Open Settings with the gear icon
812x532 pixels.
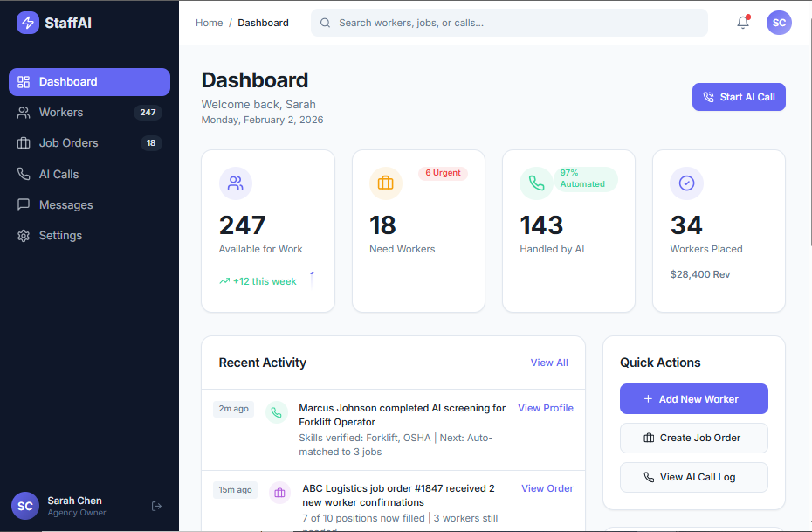click(23, 235)
